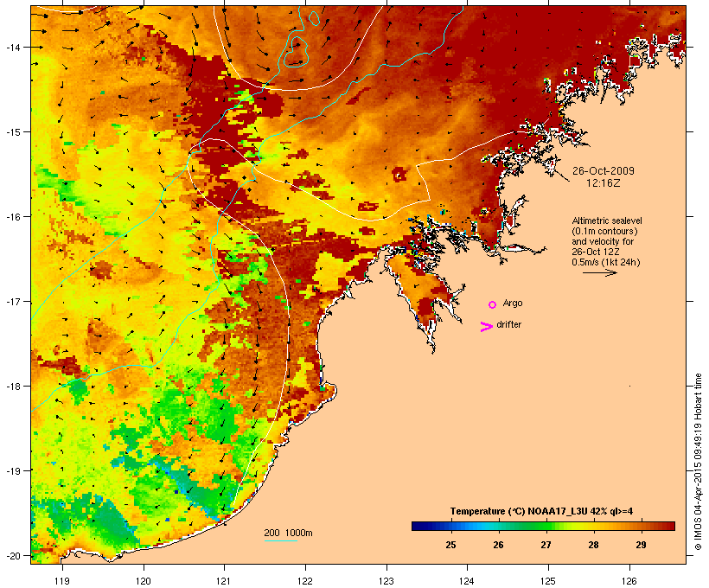Click the 28 value on temperature scale
This screenshot has height=588, width=709.
tap(593, 545)
